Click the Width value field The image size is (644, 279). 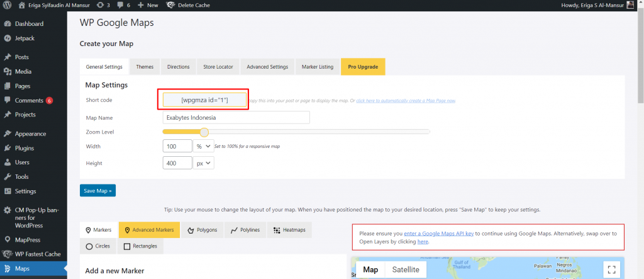pyautogui.click(x=177, y=146)
